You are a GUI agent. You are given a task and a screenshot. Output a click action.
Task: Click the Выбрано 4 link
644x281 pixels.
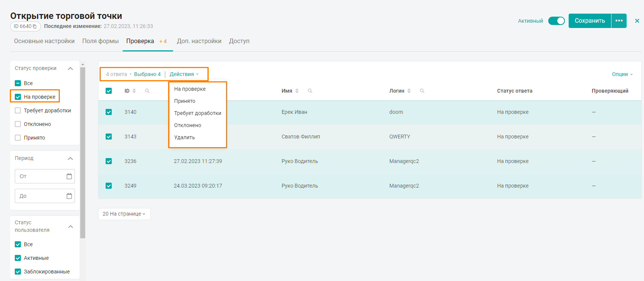tap(147, 74)
